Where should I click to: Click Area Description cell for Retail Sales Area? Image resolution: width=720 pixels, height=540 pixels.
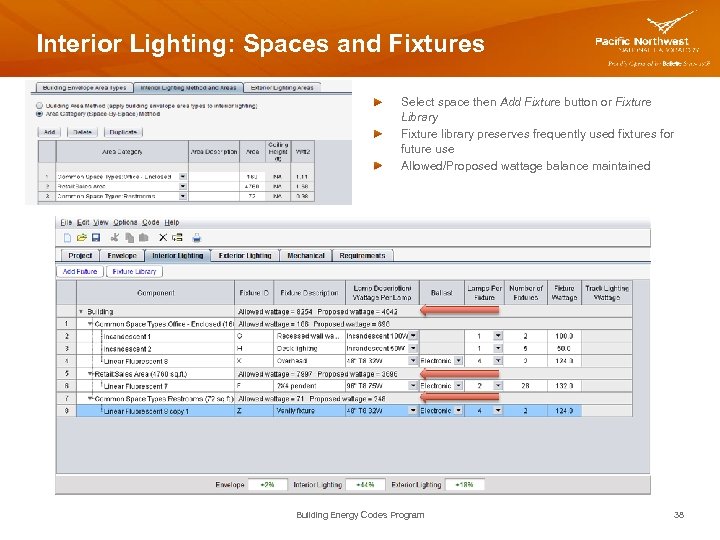214,186
